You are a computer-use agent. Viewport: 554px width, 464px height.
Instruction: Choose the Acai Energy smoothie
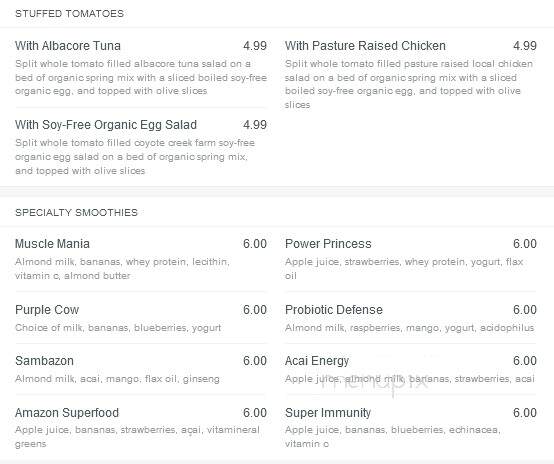pyautogui.click(x=317, y=361)
